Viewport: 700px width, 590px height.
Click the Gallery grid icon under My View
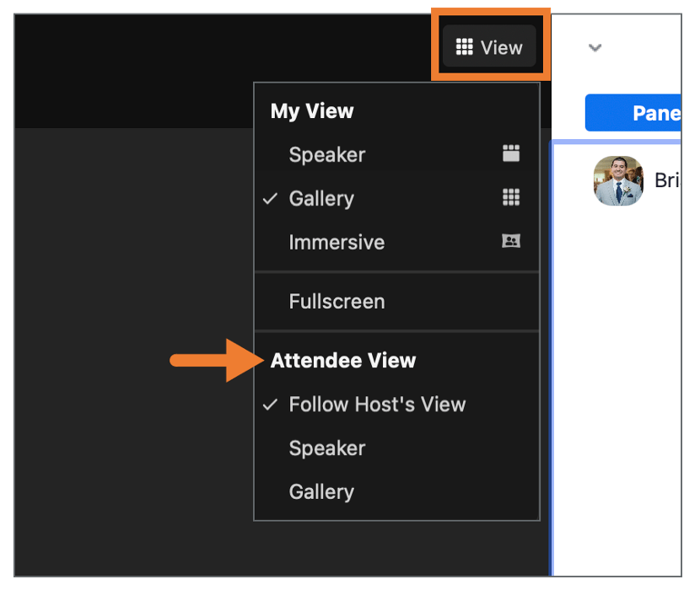510,198
